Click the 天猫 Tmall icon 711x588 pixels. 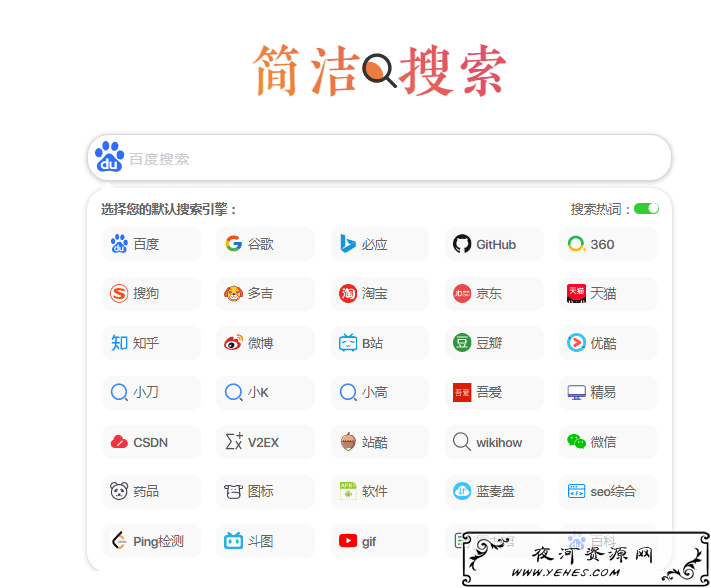[576, 293]
